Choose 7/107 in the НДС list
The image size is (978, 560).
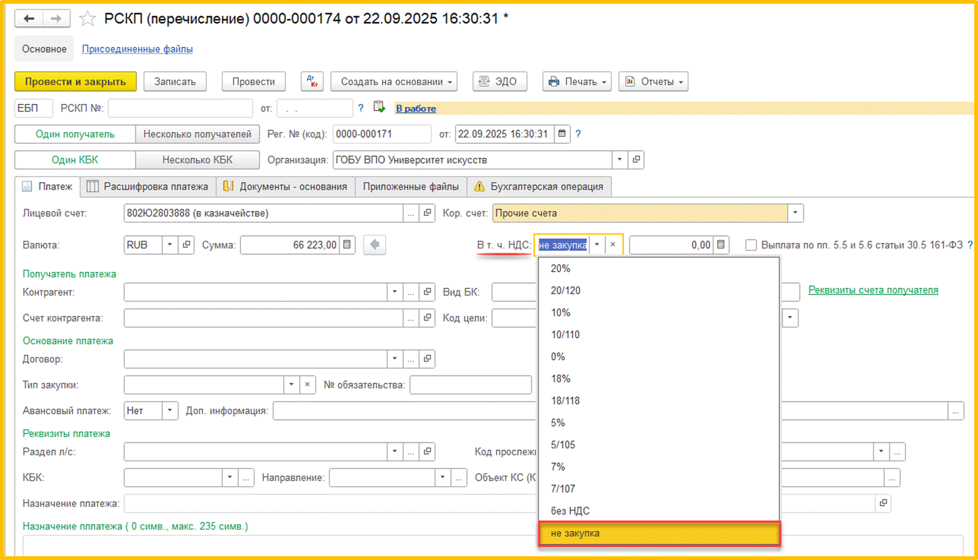click(x=659, y=489)
